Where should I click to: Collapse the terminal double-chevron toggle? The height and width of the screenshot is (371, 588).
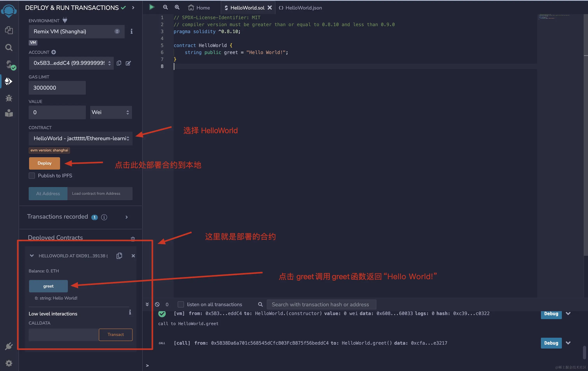147,304
